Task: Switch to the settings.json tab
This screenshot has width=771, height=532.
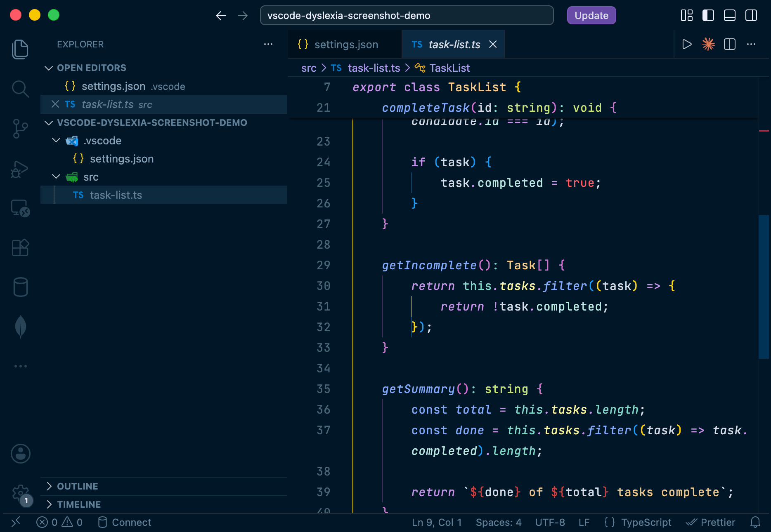Action: pos(345,44)
